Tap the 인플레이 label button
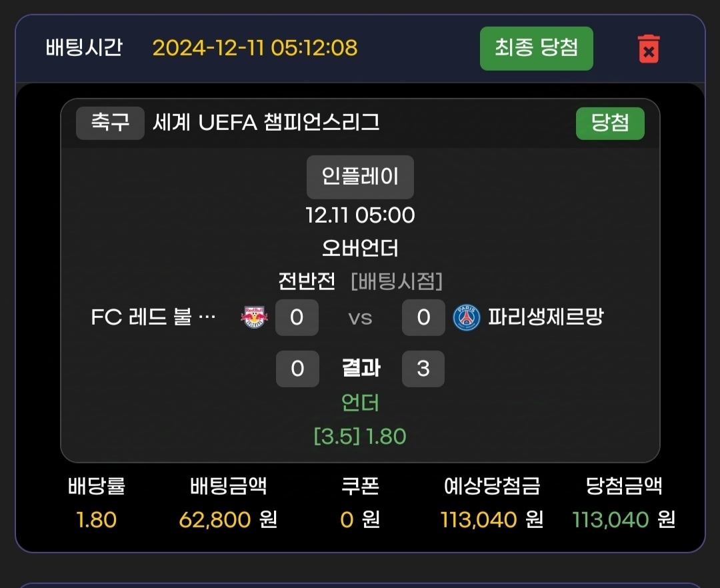 click(x=360, y=177)
